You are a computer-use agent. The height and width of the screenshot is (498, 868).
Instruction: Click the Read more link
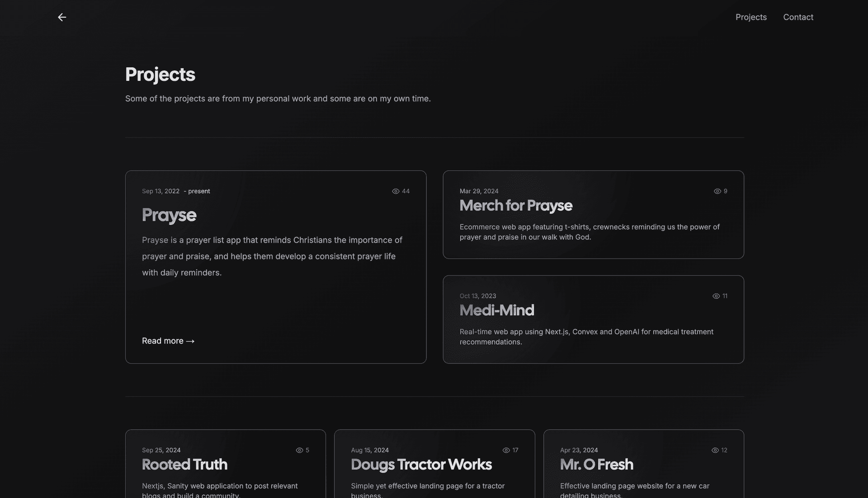[163, 341]
